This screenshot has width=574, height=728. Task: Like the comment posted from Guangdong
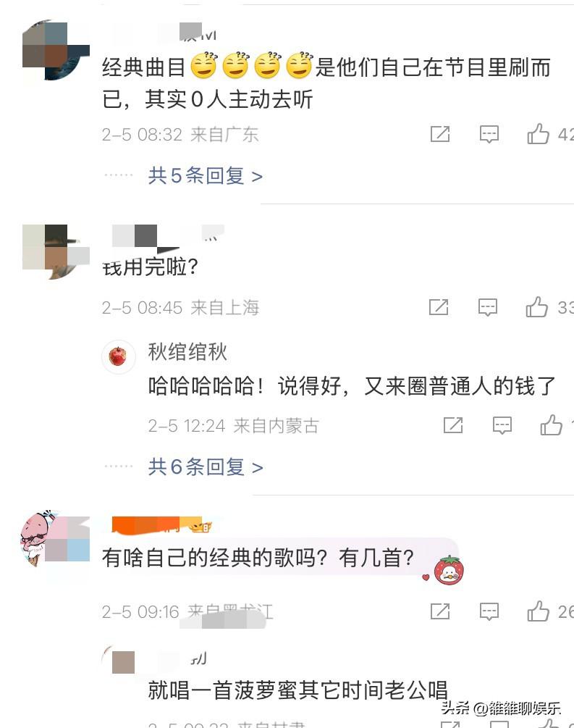tap(539, 134)
